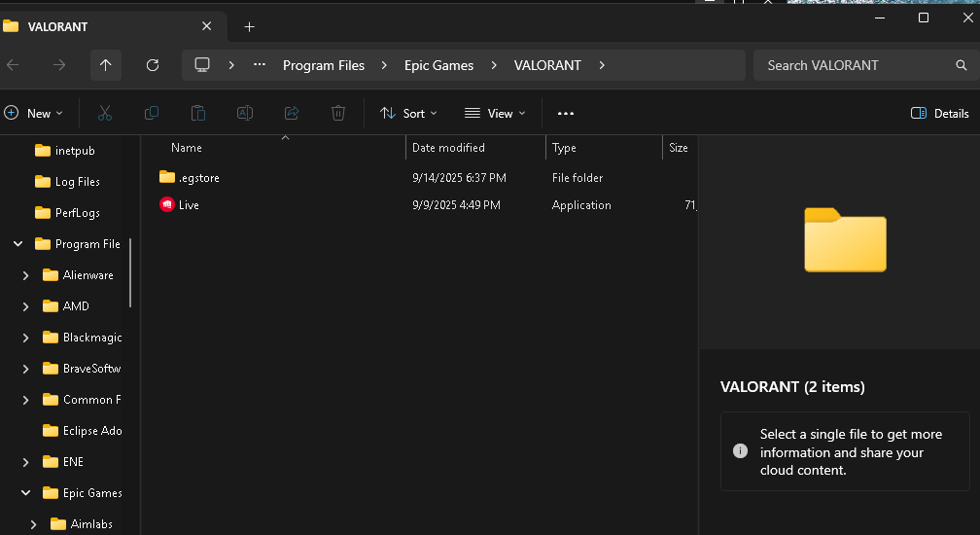Screen dimensions: 980x535
Task: Click .egstore file name text
Action: click(199, 177)
